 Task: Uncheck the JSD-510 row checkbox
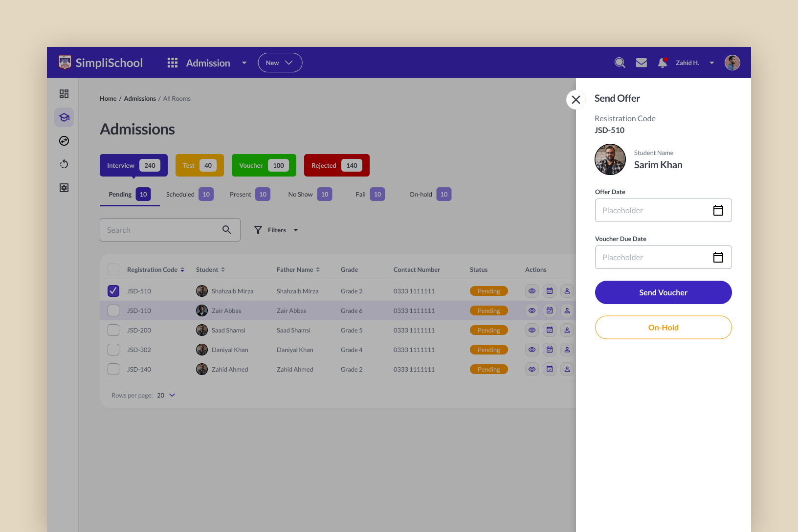pyautogui.click(x=113, y=291)
